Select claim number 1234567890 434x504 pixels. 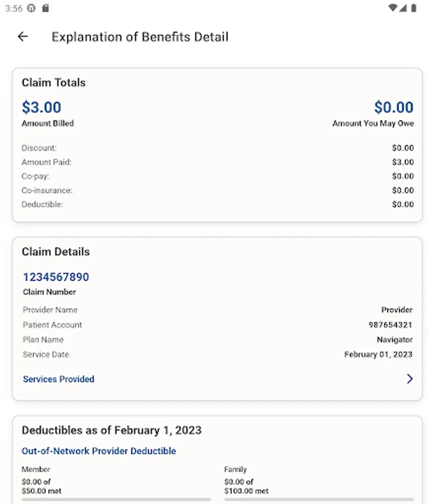(x=56, y=277)
